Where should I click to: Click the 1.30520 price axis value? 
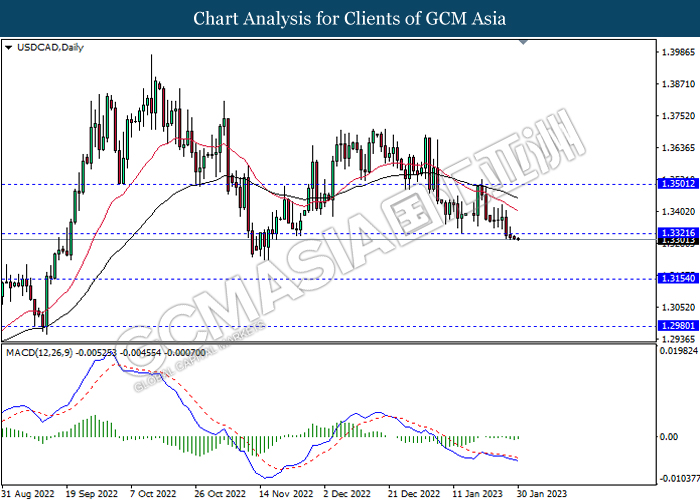coord(678,308)
